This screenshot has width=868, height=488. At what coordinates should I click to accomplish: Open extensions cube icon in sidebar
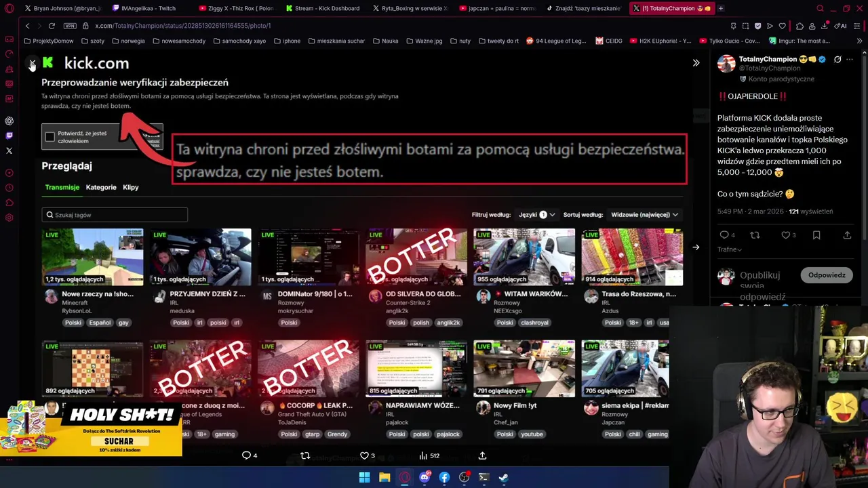click(x=9, y=203)
